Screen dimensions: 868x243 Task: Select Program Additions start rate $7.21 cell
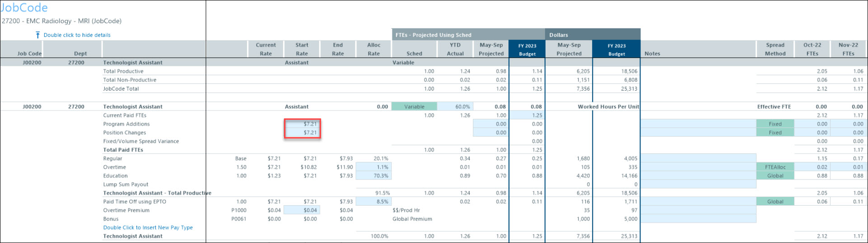point(303,124)
